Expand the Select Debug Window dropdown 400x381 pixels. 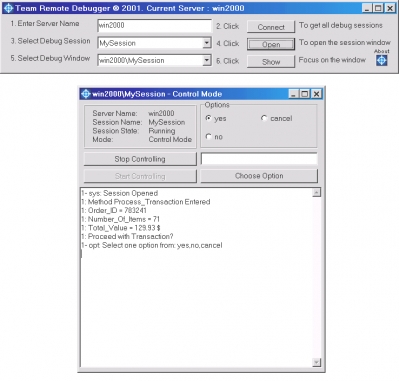click(x=207, y=60)
